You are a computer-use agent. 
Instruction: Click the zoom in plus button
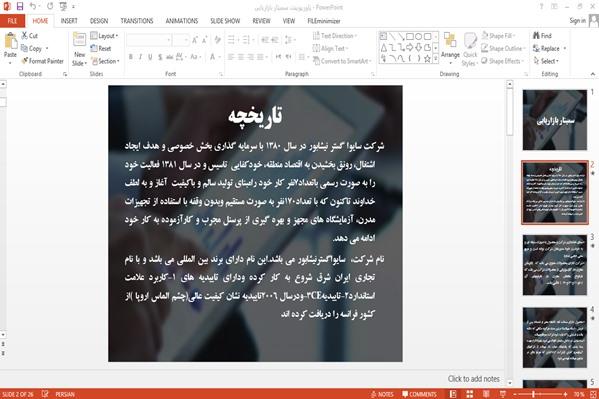(565, 394)
